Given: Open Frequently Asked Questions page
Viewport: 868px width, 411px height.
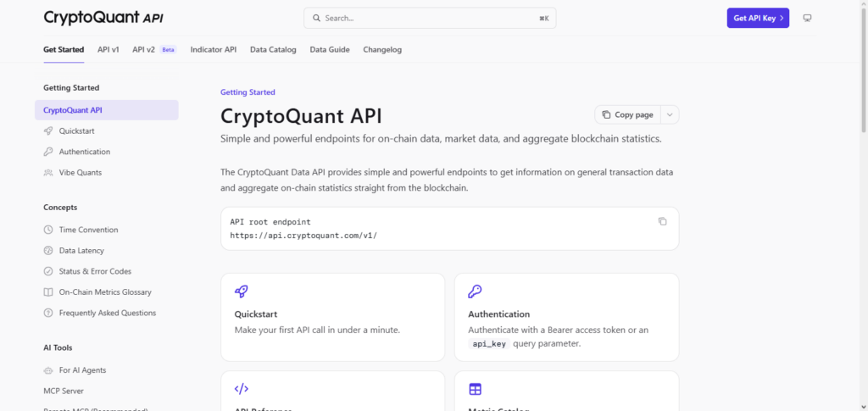Looking at the screenshot, I should (106, 313).
